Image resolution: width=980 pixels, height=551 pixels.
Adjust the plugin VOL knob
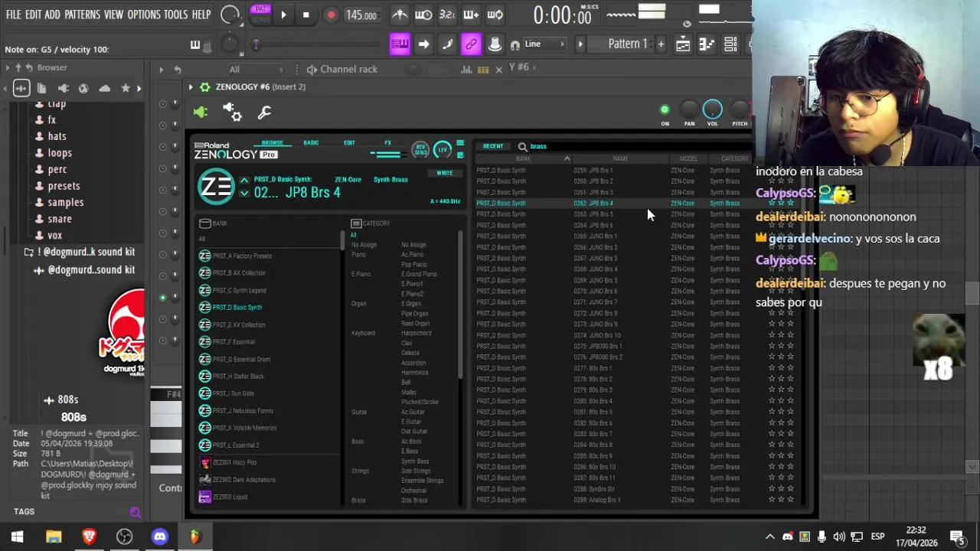click(x=712, y=110)
